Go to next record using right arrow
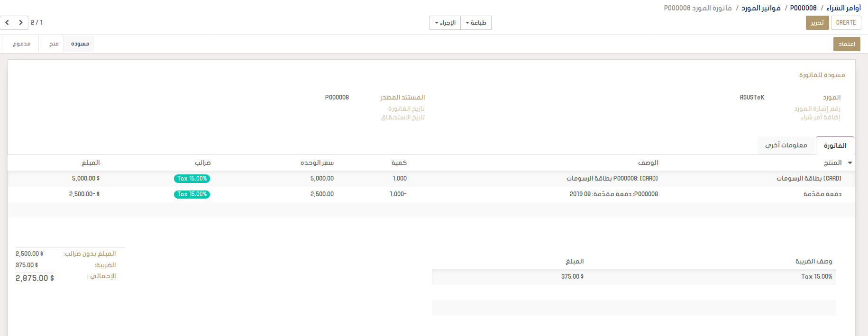This screenshot has width=868, height=336. click(x=21, y=23)
